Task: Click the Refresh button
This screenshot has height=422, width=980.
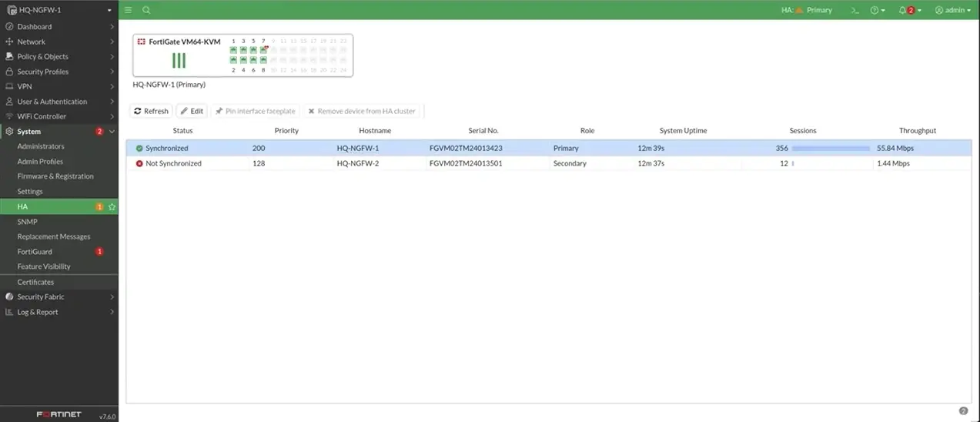Action: (x=151, y=111)
